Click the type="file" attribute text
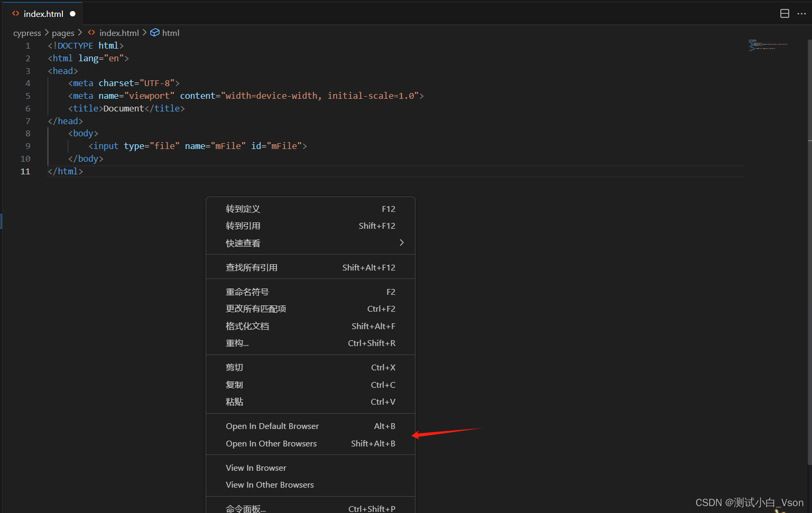 (x=152, y=146)
